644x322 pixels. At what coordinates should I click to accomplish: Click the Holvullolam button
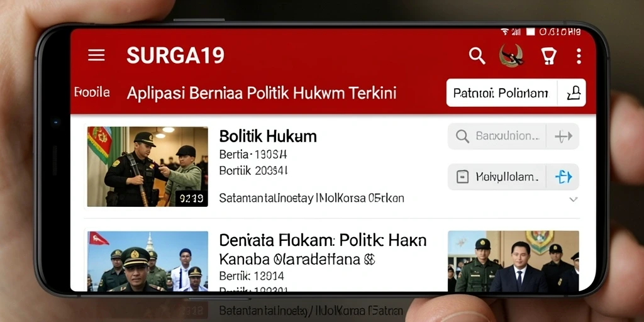(513, 177)
